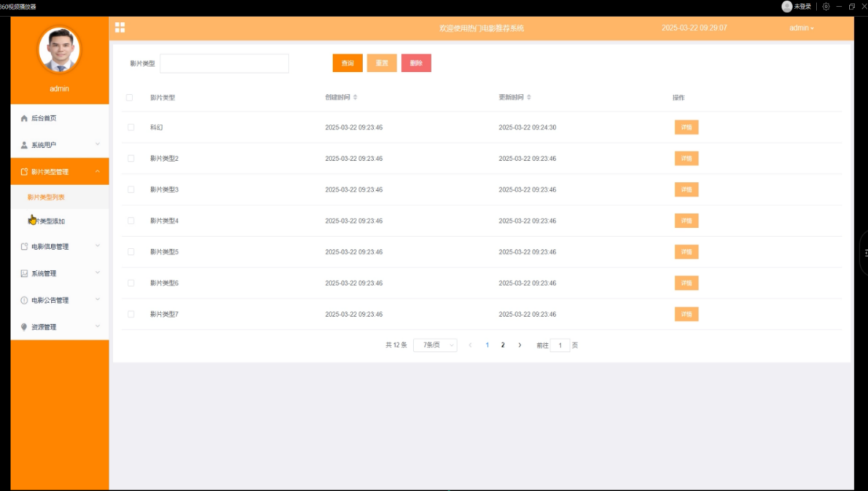This screenshot has height=491, width=868.
Task: Click the admin name under the avatar
Action: tap(59, 89)
